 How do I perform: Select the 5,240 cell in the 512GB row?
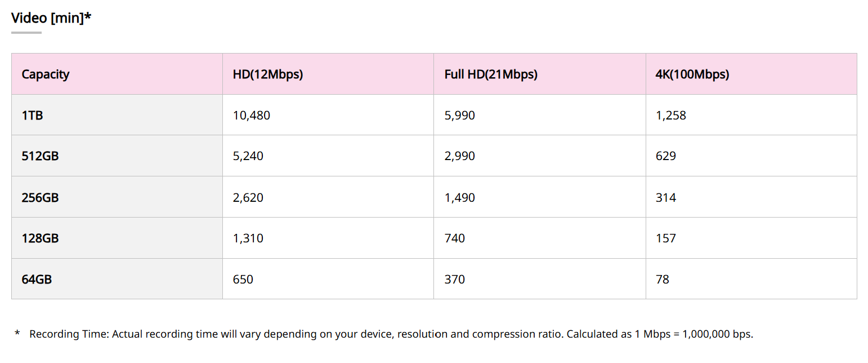click(x=248, y=156)
